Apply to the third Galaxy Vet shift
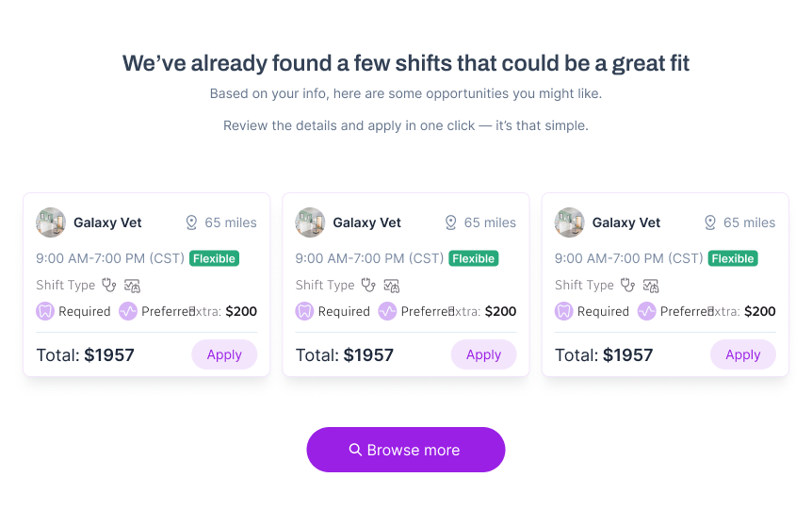The width and height of the screenshot is (812, 510). [743, 354]
